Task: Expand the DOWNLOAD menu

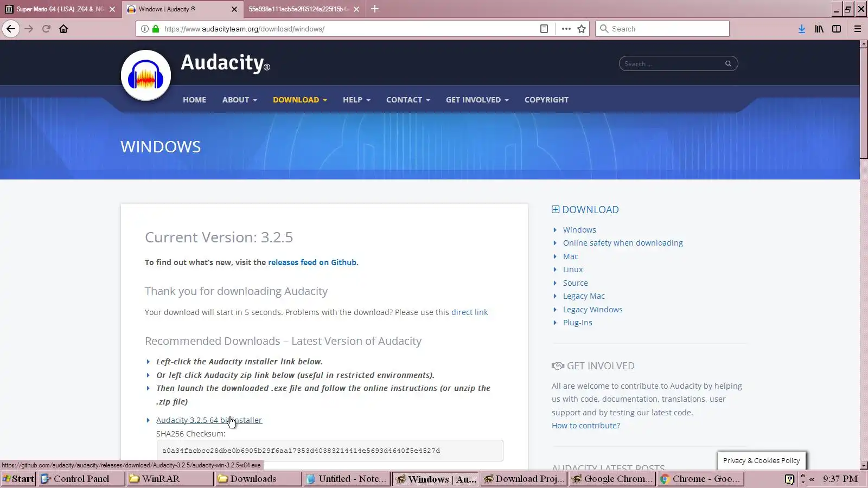Action: pos(300,100)
